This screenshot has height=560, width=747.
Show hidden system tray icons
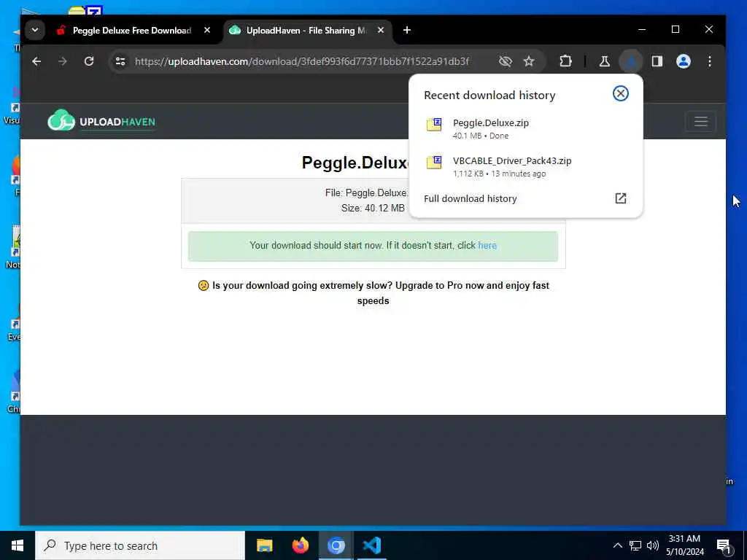click(617, 545)
